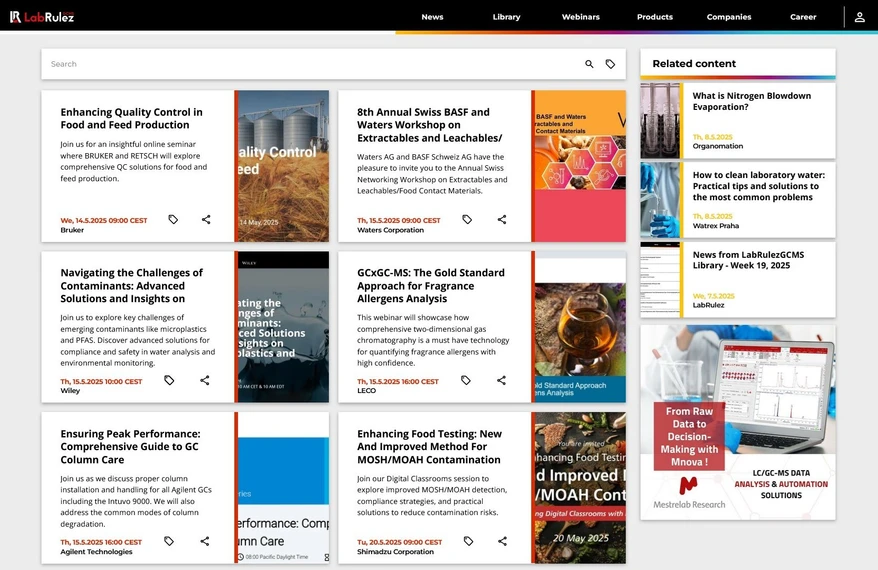
Task: Click the BASF and Waters orange thumbnail
Action: (580, 166)
